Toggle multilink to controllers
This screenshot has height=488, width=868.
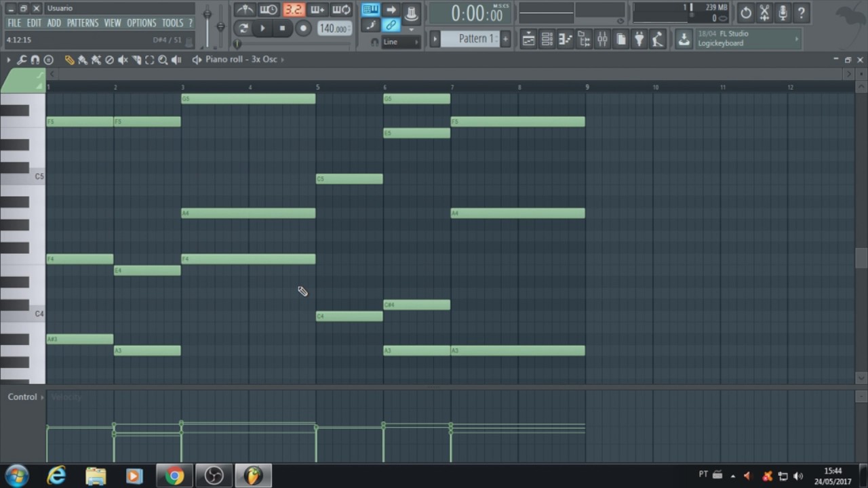tap(391, 26)
